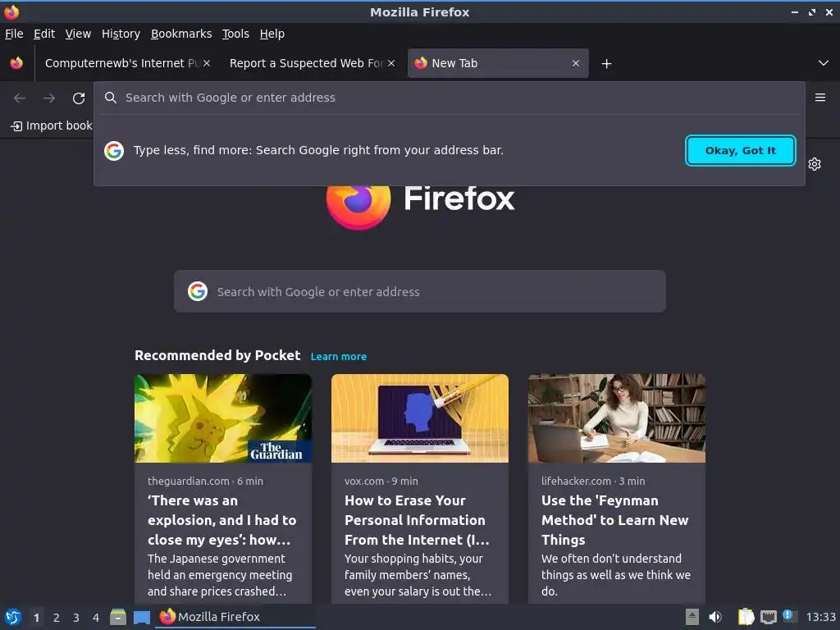The width and height of the screenshot is (840, 630).
Task: Open the History menu
Action: click(121, 34)
